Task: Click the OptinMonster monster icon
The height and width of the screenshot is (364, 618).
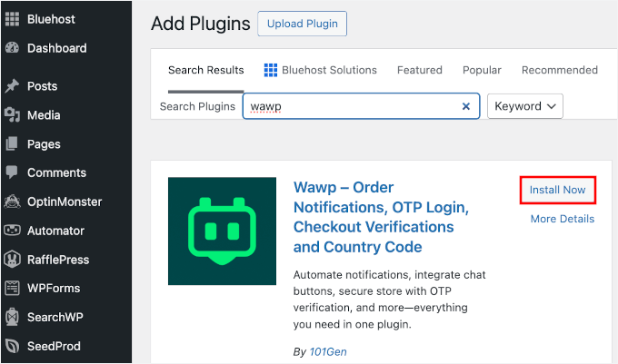Action: (12, 202)
